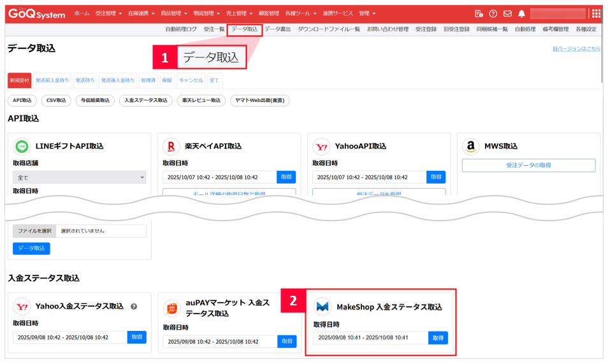608x364 pixels.
Task: Open the notification bell icon
Action: pos(521,13)
